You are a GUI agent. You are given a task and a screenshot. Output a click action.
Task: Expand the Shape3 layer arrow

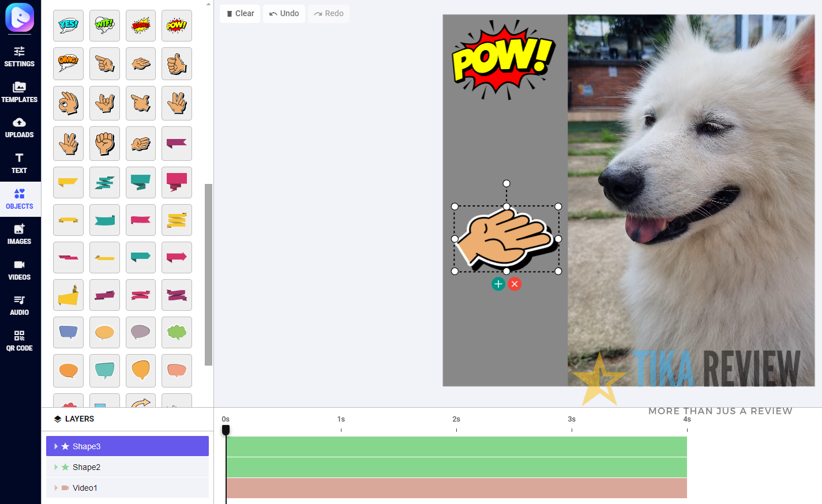pos(56,446)
